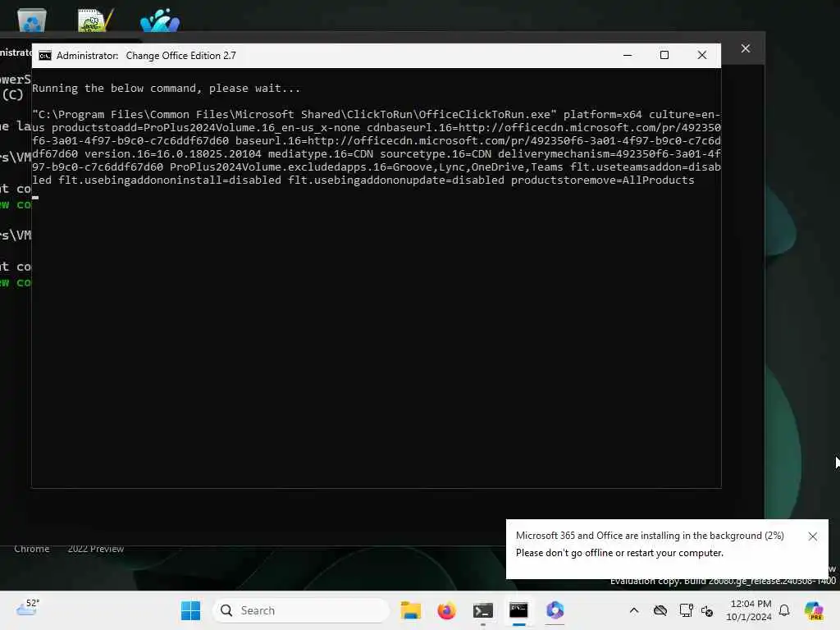The width and height of the screenshot is (840, 630).
Task: Open the network status tray icon
Action: [x=687, y=610]
